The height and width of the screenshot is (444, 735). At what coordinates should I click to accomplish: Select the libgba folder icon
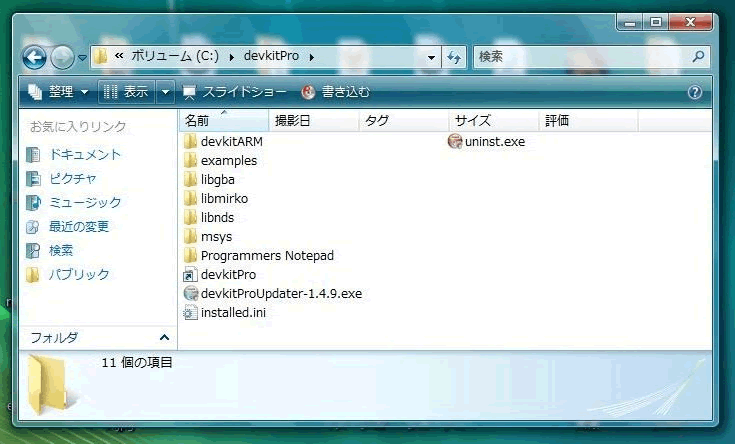(x=190, y=179)
